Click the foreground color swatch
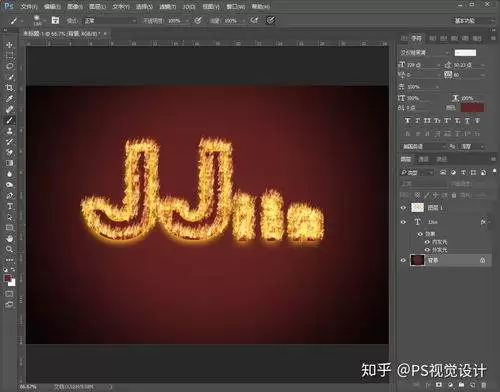Image resolution: width=500 pixels, height=392 pixels. (7, 278)
